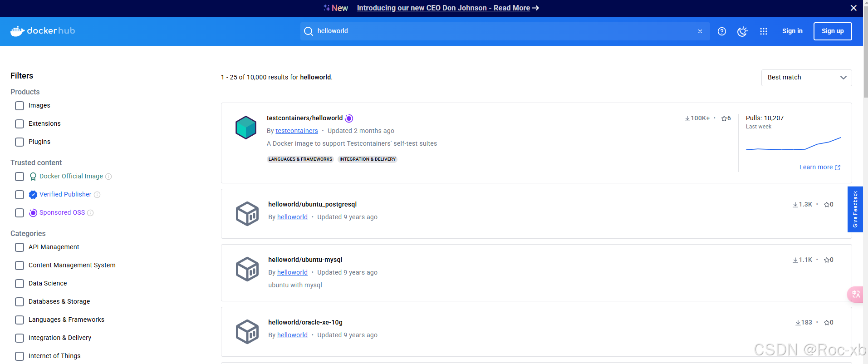Check the Internet of Things category
Image resolution: width=868 pixels, height=364 pixels.
tap(20, 356)
